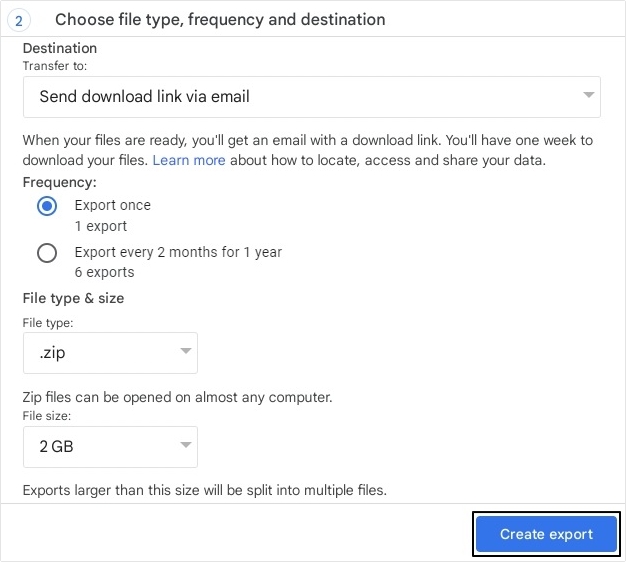Open the .zip file type dropdown

(110, 353)
